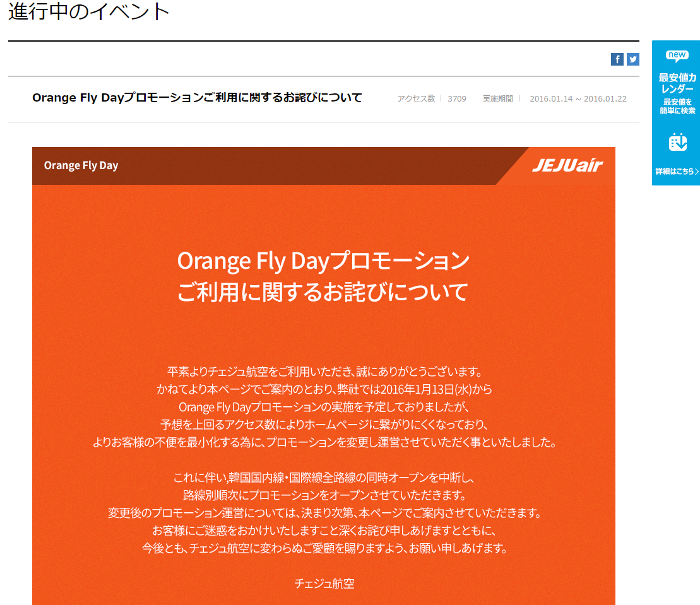
Task: Click the Orange Fly Day banner header text
Action: tap(81, 165)
